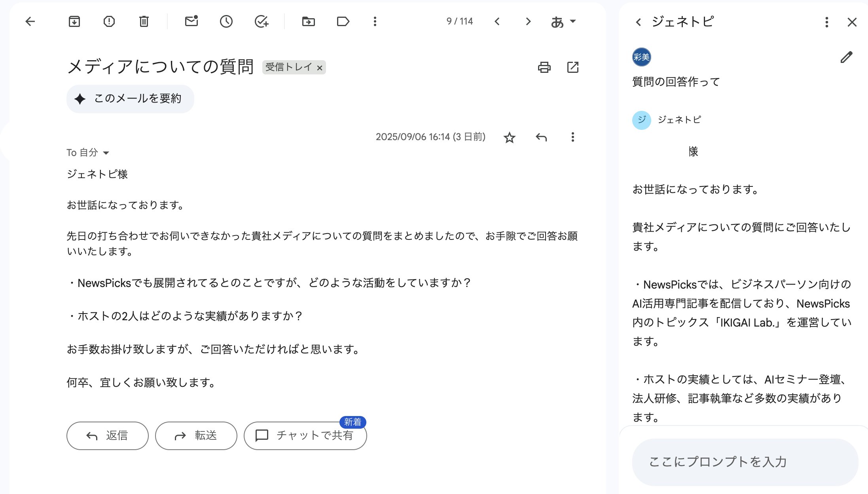Click the date 2025/09/06 16:14 text
Viewport: 868px width, 494px height.
(413, 137)
